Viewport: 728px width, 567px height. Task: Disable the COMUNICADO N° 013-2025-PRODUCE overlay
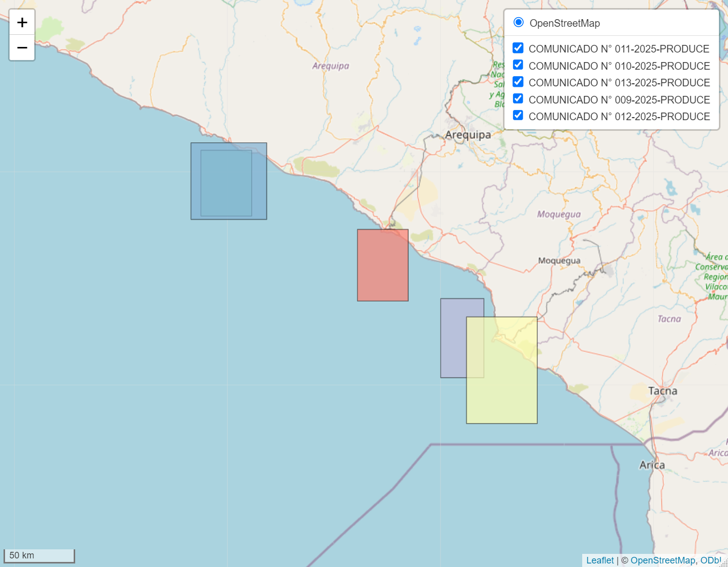518,81
